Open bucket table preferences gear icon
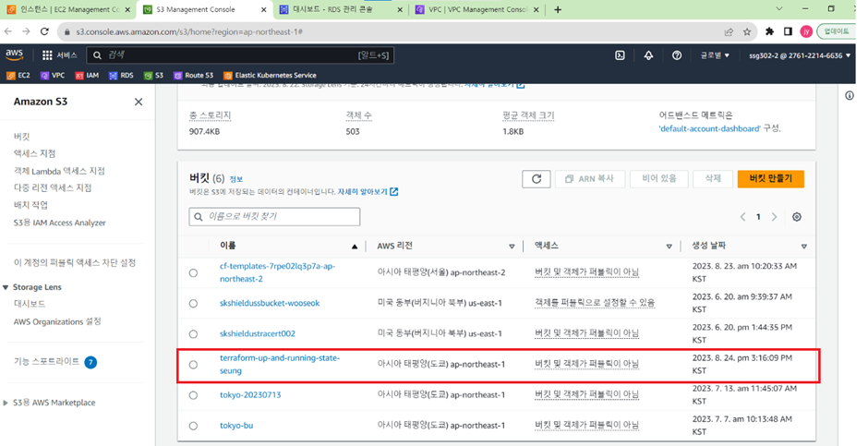The image size is (868, 446). click(797, 217)
